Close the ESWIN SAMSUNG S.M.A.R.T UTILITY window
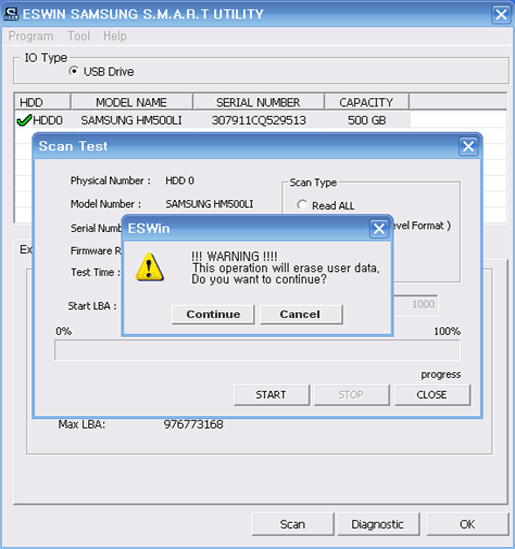The width and height of the screenshot is (515, 549). pyautogui.click(x=501, y=14)
